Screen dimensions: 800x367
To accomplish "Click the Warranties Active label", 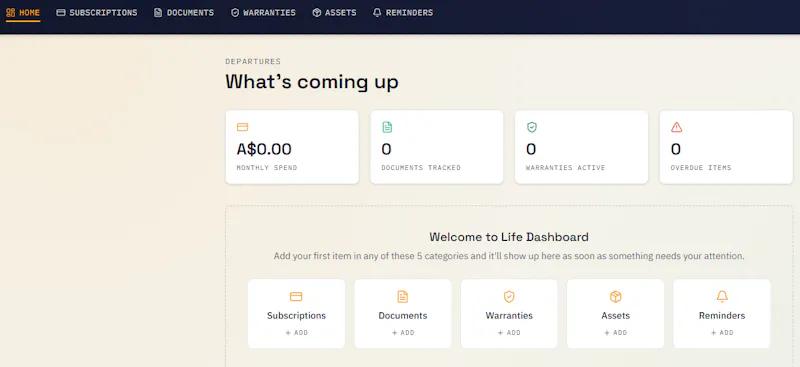I will (x=566, y=167).
